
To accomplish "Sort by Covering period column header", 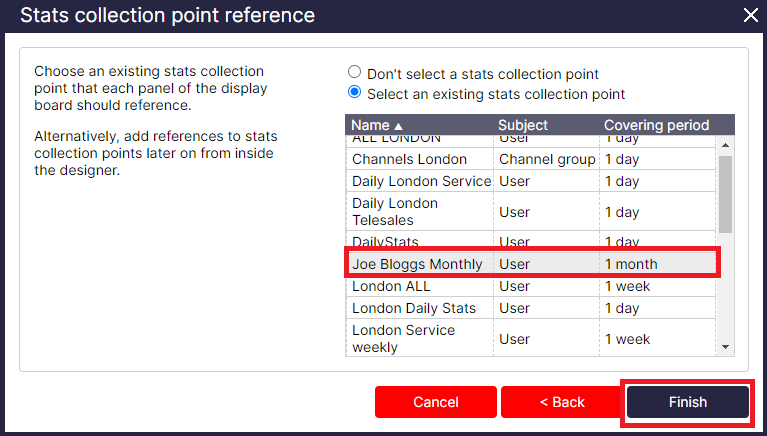I will (656, 125).
